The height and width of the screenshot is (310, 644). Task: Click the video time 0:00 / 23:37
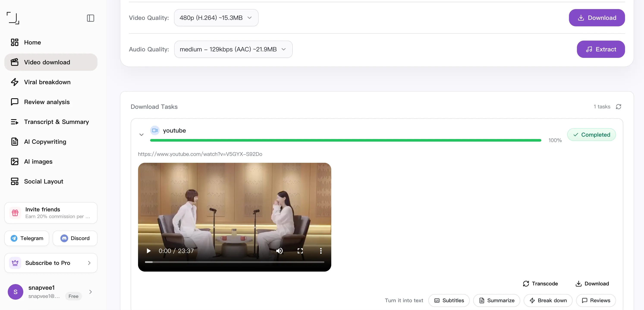pyautogui.click(x=176, y=251)
